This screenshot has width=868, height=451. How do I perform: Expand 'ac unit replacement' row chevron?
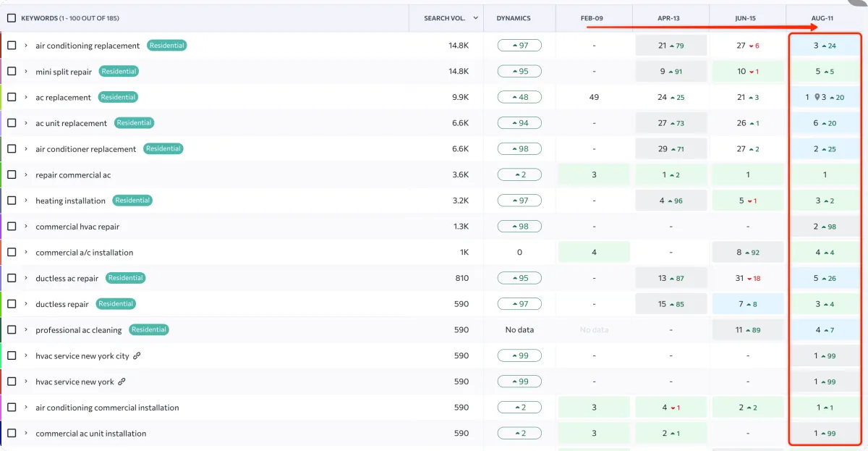coord(26,123)
